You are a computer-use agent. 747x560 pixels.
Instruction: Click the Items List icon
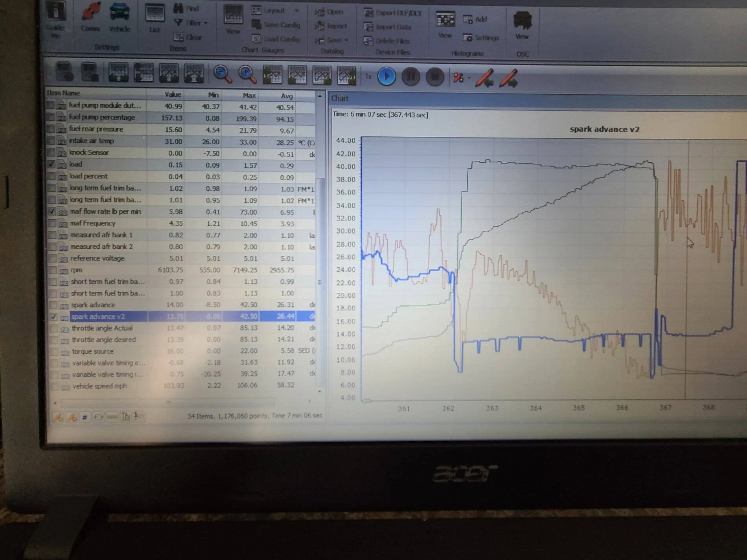(x=155, y=18)
